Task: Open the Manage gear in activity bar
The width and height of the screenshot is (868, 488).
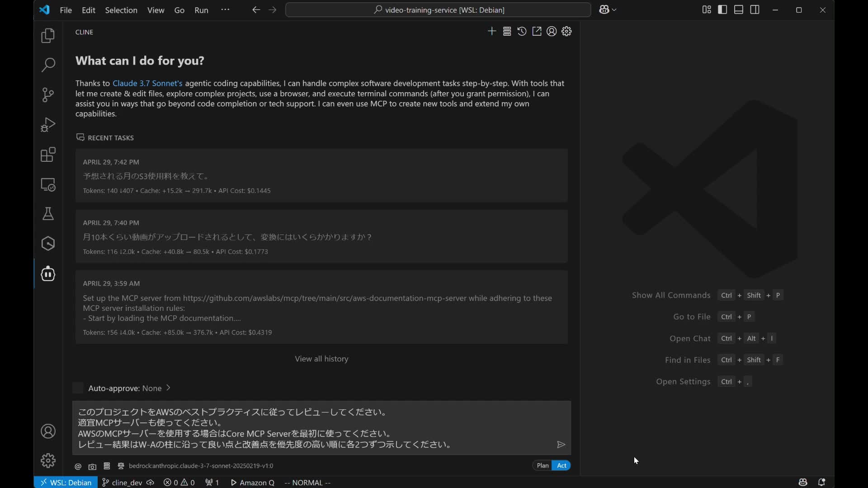Action: [x=48, y=460]
